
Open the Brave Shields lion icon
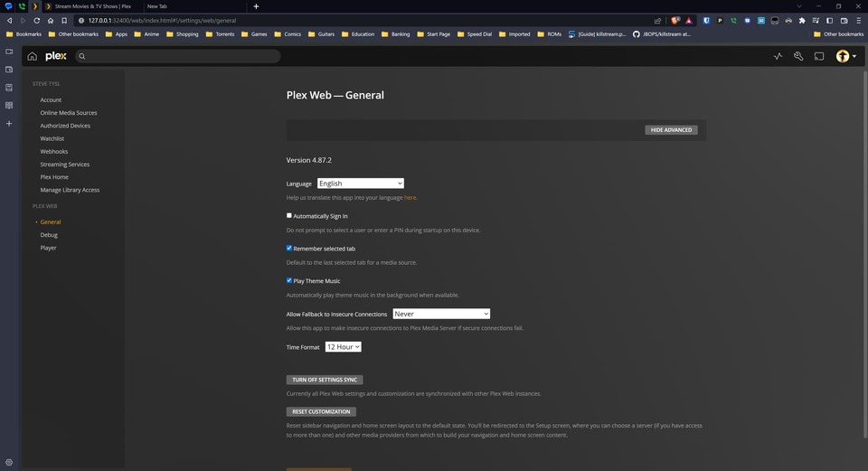click(x=675, y=21)
